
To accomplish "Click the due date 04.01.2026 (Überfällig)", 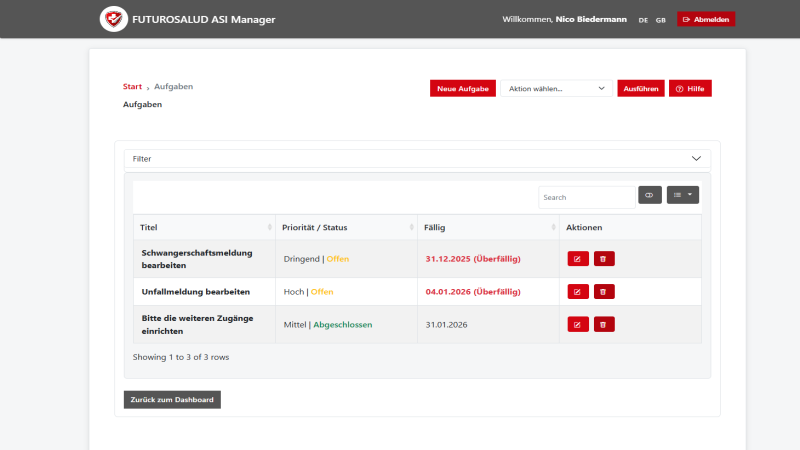I will [473, 292].
